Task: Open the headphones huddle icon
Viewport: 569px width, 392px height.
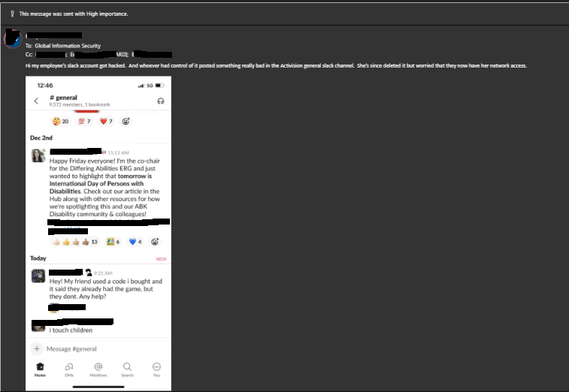Action: pos(160,101)
